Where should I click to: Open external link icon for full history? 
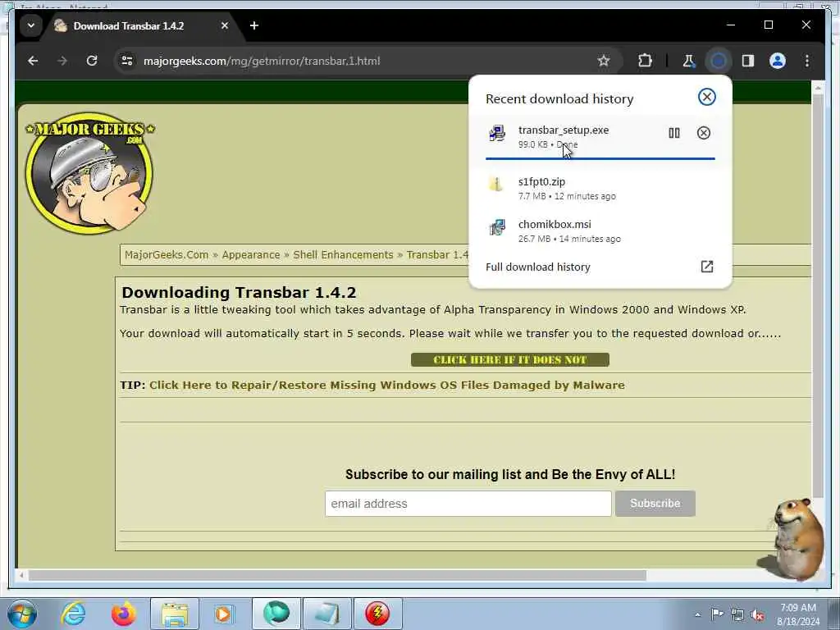pyautogui.click(x=706, y=267)
